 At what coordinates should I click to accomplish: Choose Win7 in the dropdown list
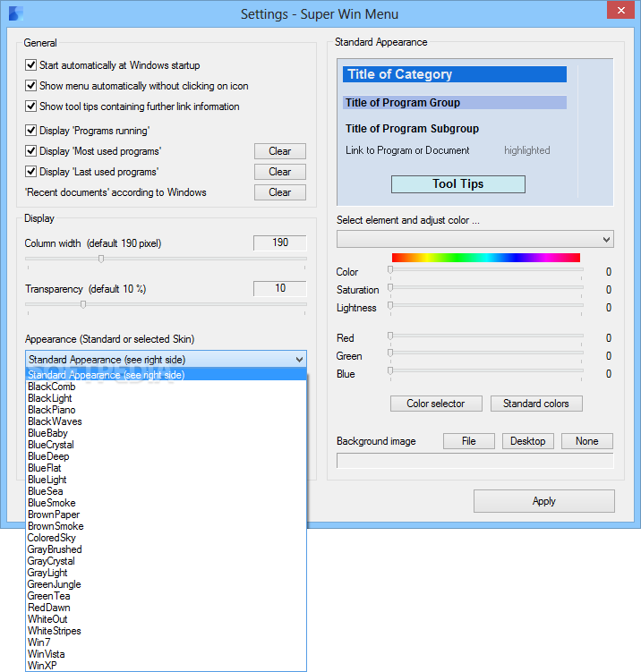(167, 642)
